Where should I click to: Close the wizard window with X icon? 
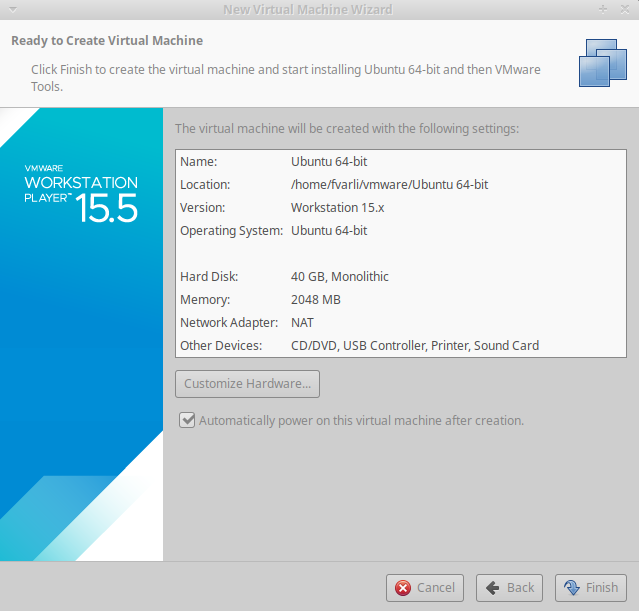pyautogui.click(x=624, y=9)
